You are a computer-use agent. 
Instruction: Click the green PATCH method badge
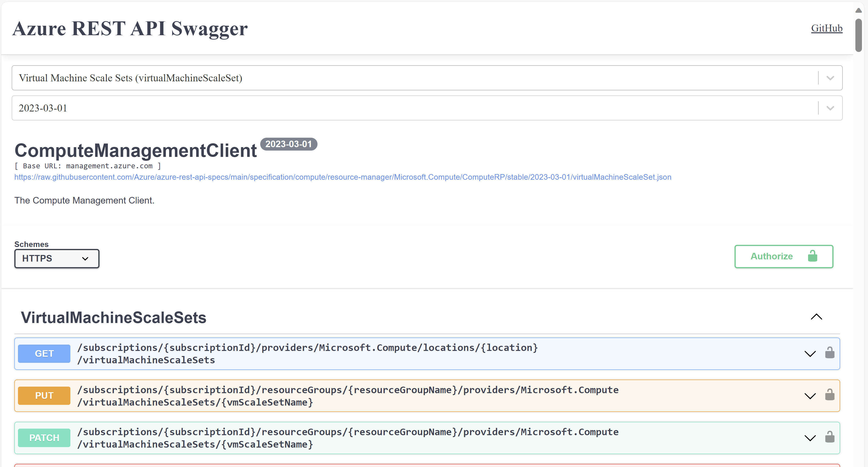[44, 438]
